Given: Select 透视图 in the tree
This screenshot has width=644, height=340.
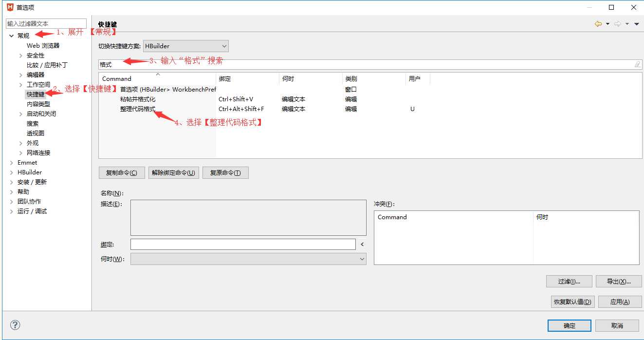Looking at the screenshot, I should (x=35, y=133).
